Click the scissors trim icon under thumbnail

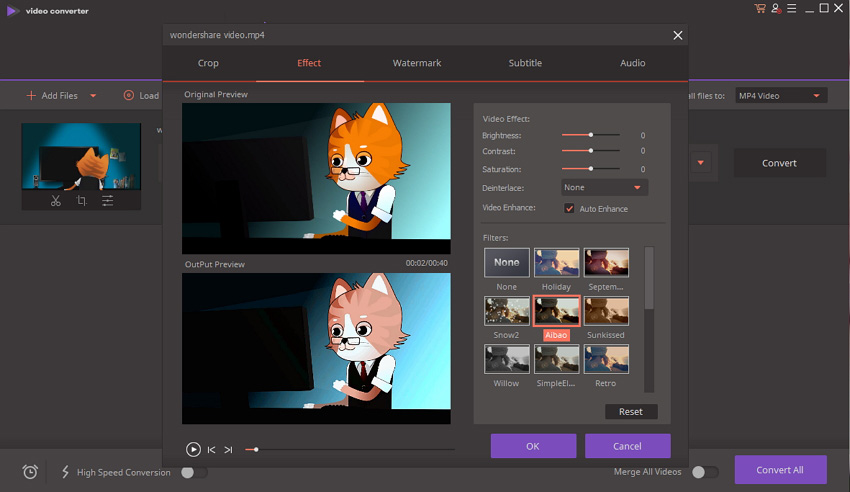click(56, 201)
